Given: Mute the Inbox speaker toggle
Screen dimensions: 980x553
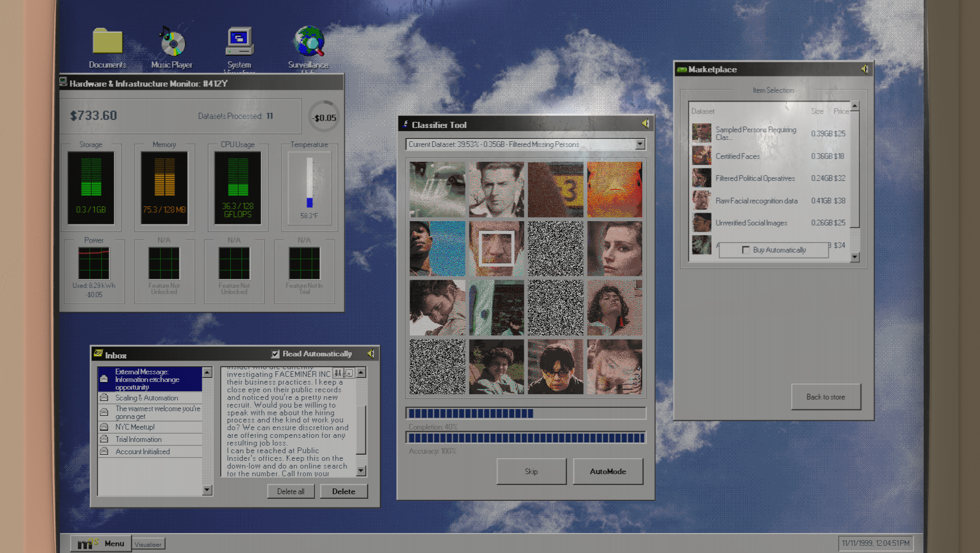Looking at the screenshot, I should [x=371, y=353].
